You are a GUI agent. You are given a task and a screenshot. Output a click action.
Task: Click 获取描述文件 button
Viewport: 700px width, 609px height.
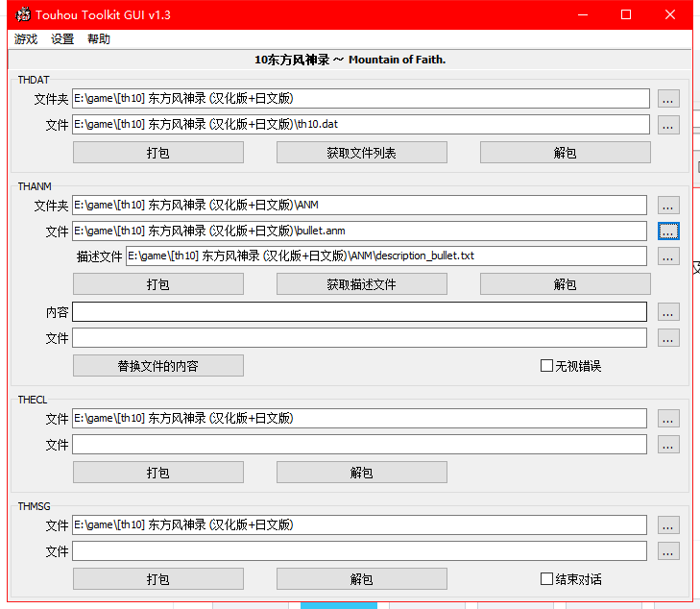point(362,284)
